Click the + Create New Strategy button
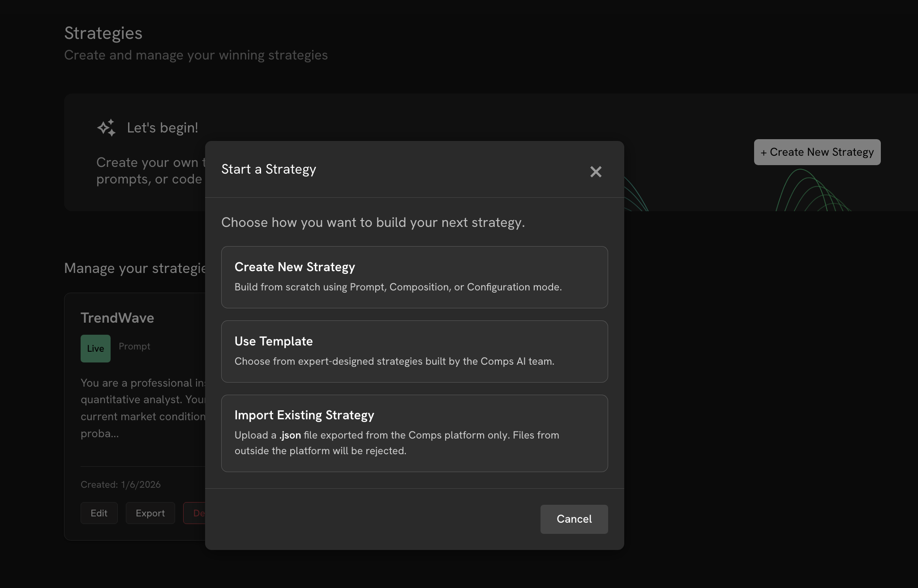918x588 pixels. tap(817, 152)
